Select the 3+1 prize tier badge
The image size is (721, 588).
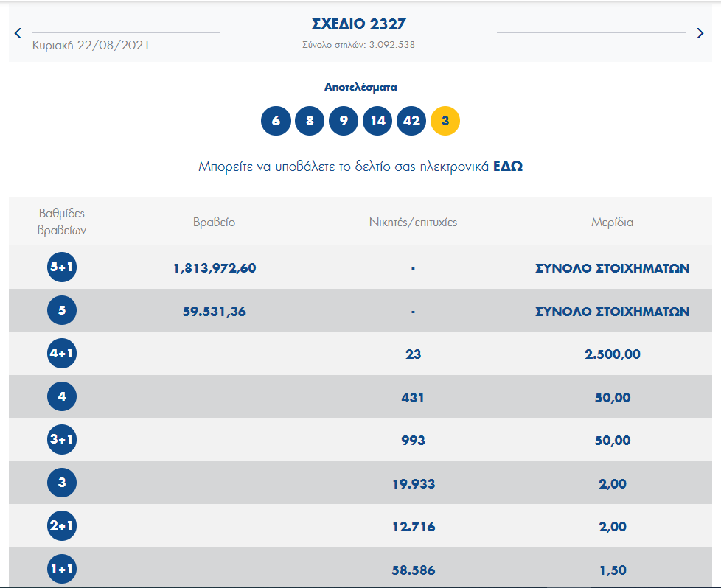tap(62, 439)
